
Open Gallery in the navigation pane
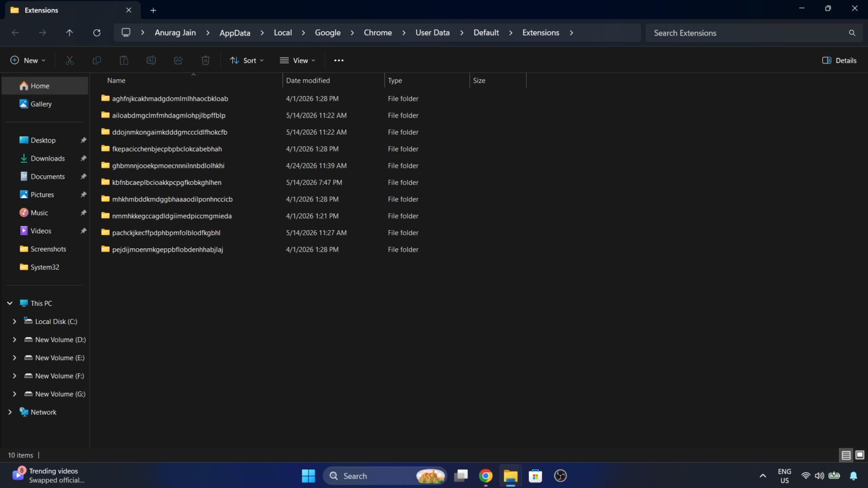pyautogui.click(x=45, y=104)
